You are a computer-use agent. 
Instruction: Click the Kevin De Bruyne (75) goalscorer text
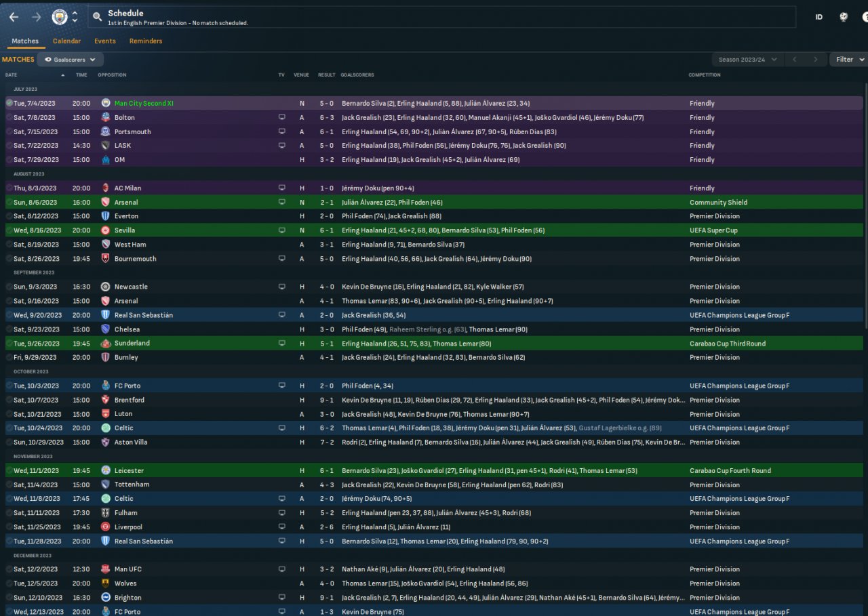[x=373, y=612]
